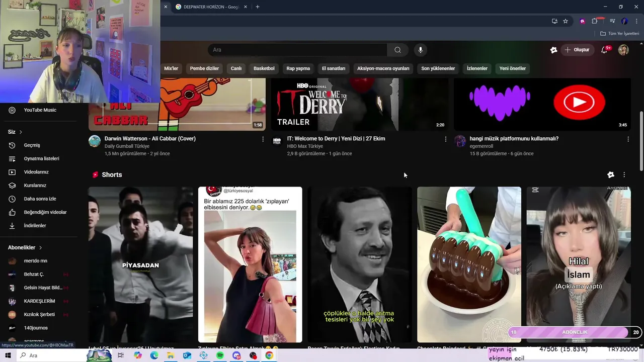Screen dimensions: 644x362
Task: Open Spotify from the taskbar
Action: [220, 355]
